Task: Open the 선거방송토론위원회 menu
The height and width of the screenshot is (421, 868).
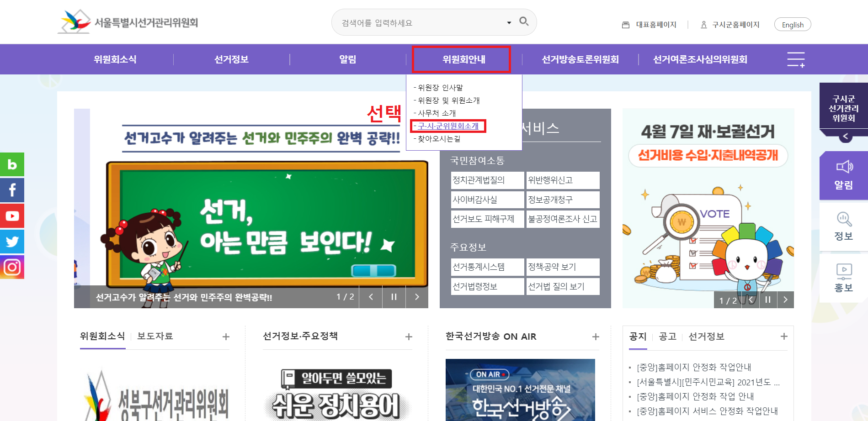Action: click(580, 59)
